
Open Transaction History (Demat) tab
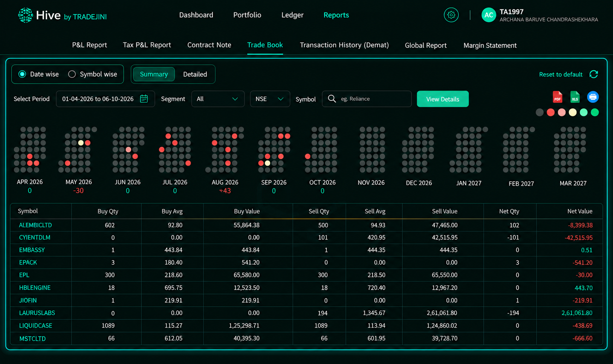pyautogui.click(x=344, y=45)
